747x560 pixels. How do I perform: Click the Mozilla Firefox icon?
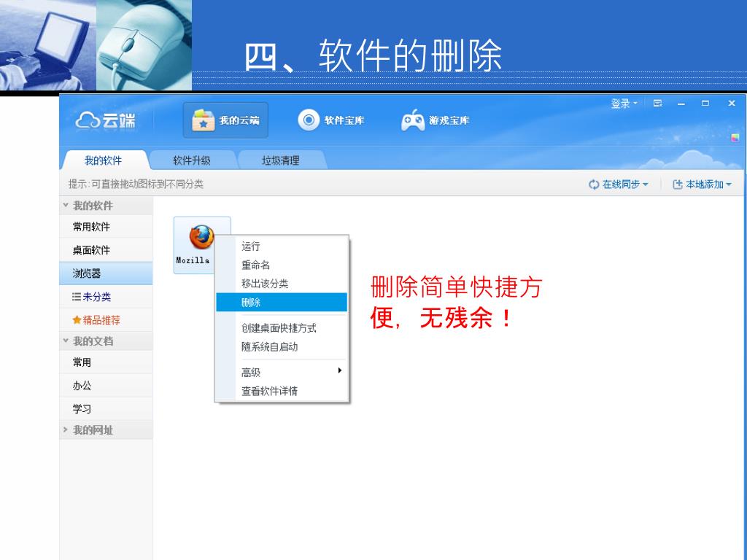coord(201,237)
